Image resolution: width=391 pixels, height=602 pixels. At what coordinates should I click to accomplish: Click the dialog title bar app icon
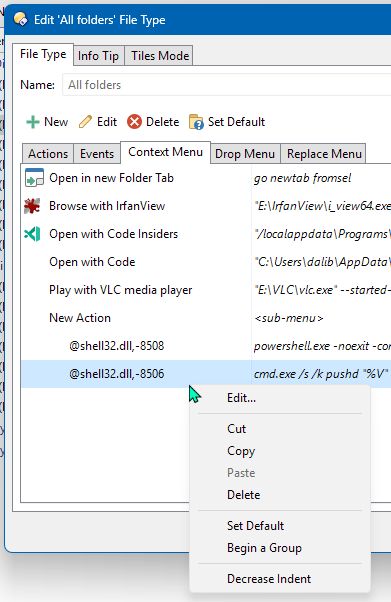tap(21, 19)
